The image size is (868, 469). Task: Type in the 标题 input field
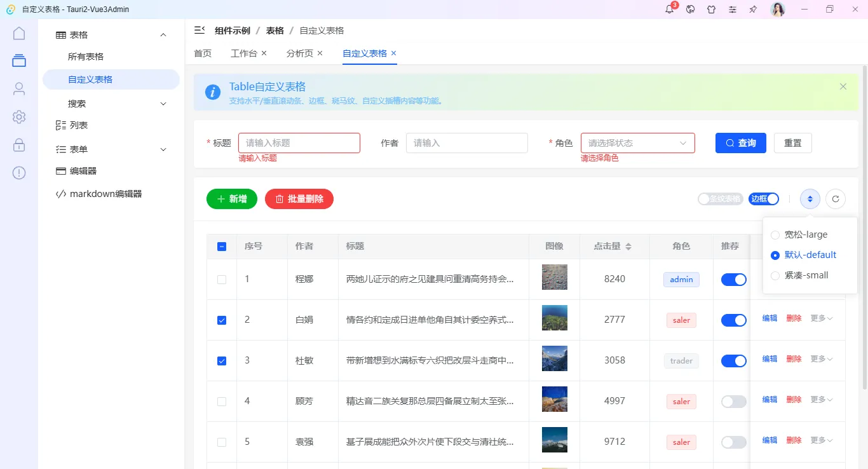tap(299, 142)
